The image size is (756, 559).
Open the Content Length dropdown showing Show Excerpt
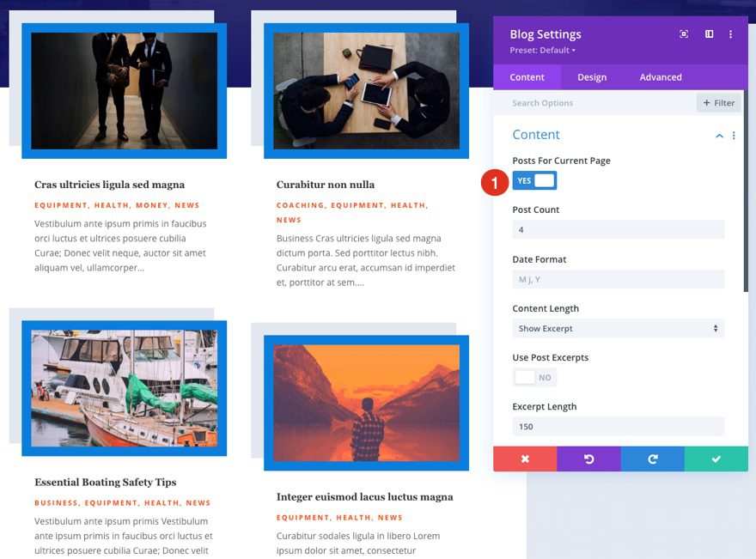pyautogui.click(x=619, y=328)
